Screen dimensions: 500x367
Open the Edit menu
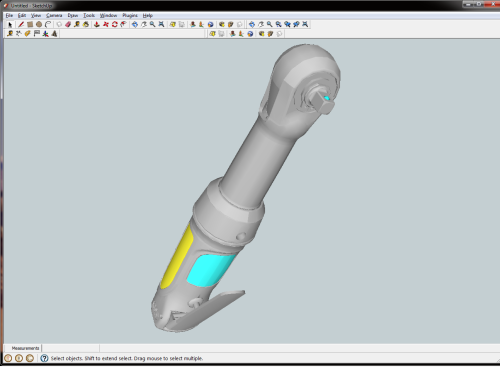tap(22, 15)
